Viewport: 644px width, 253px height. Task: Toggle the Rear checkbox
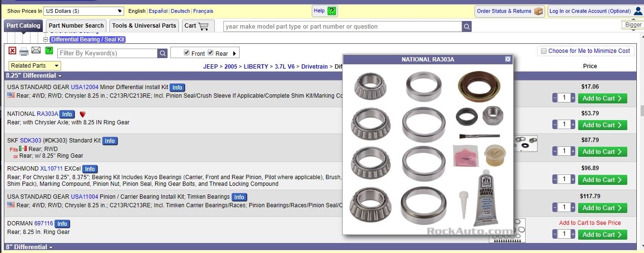pyautogui.click(x=211, y=53)
